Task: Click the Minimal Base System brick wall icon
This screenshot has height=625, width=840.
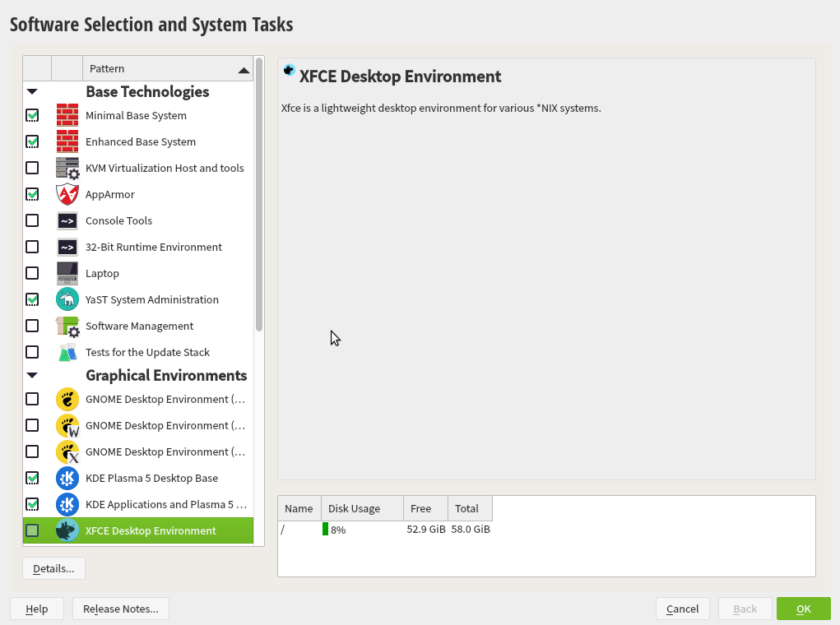Action: tap(67, 115)
